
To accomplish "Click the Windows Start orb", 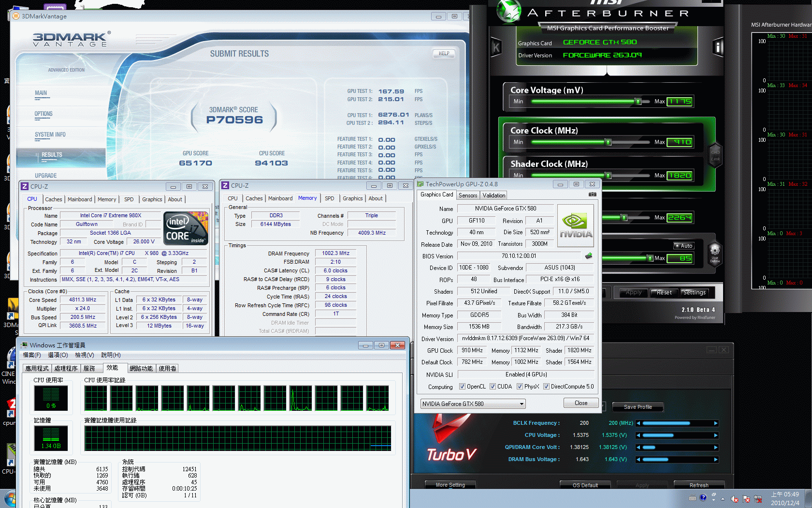I will [x=10, y=499].
